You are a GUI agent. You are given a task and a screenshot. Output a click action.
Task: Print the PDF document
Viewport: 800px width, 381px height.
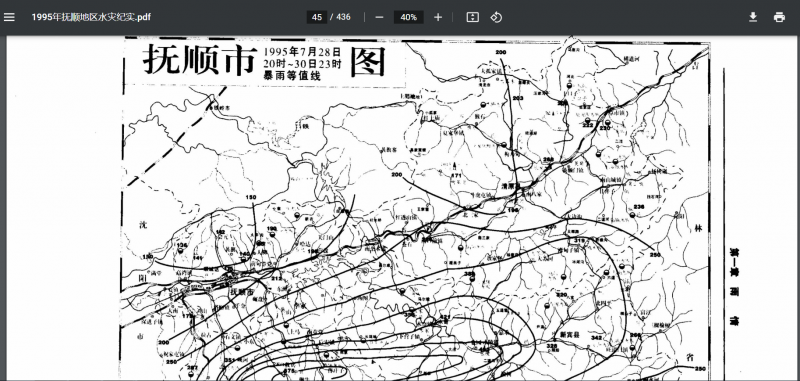coord(779,17)
